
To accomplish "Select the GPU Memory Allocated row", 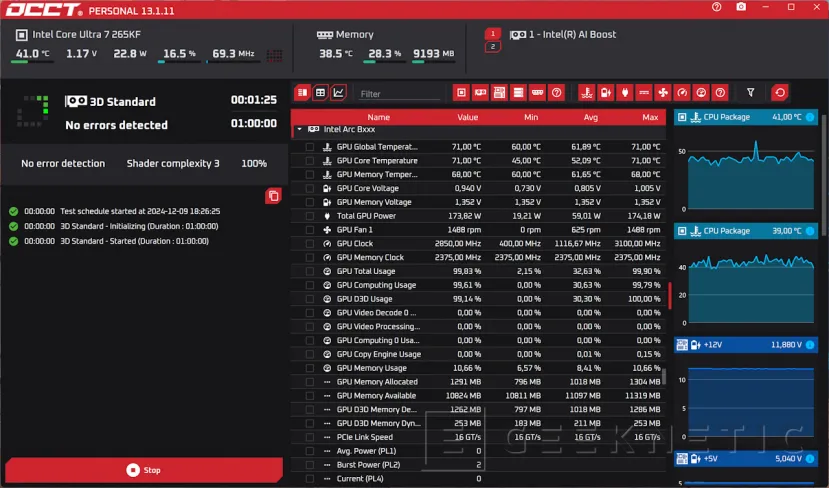I will tap(478, 382).
